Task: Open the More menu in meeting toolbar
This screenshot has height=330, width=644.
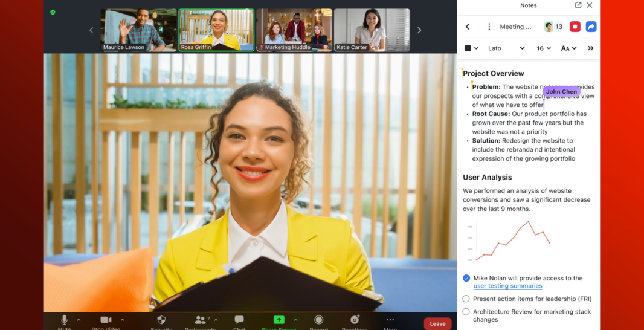Action: click(x=390, y=320)
